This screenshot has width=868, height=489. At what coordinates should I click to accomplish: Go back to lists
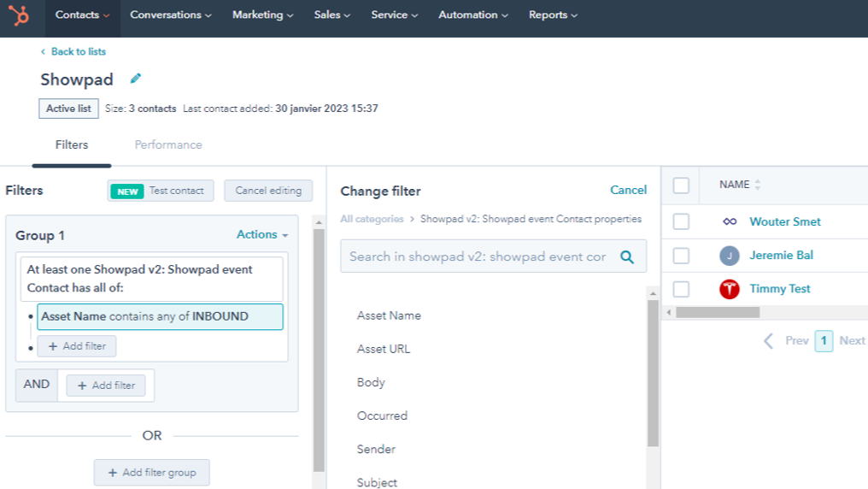tap(78, 51)
